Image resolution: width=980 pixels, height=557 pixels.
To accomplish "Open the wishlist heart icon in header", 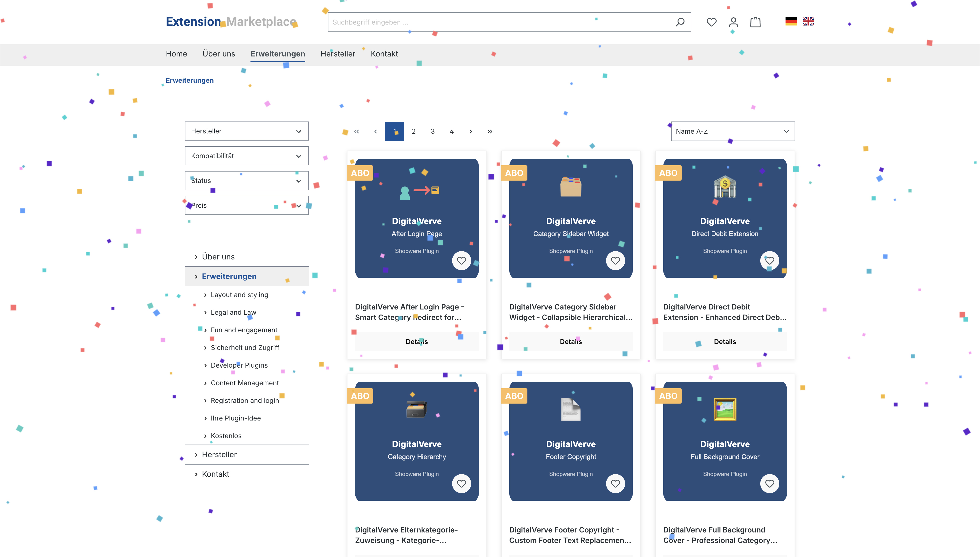I will click(x=711, y=22).
